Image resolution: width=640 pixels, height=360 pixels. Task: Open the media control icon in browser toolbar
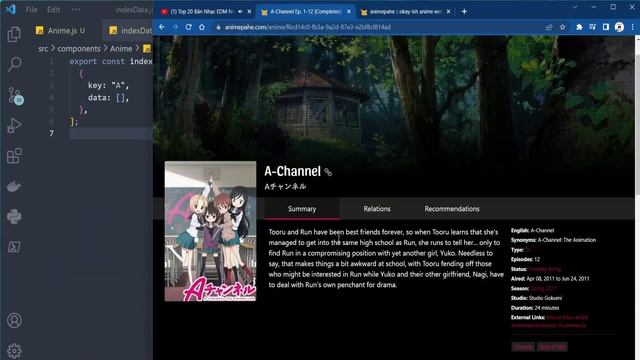[x=592, y=27]
